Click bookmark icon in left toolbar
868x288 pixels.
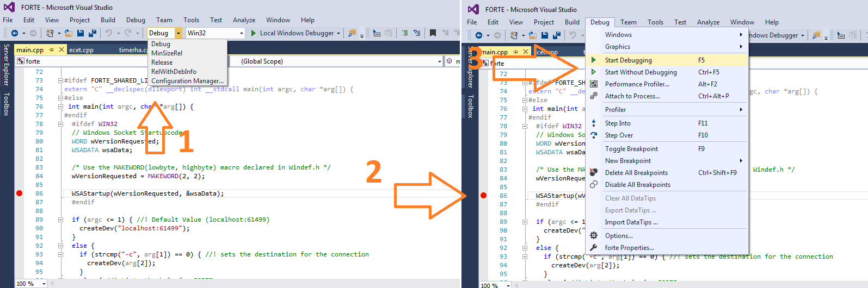[x=433, y=33]
